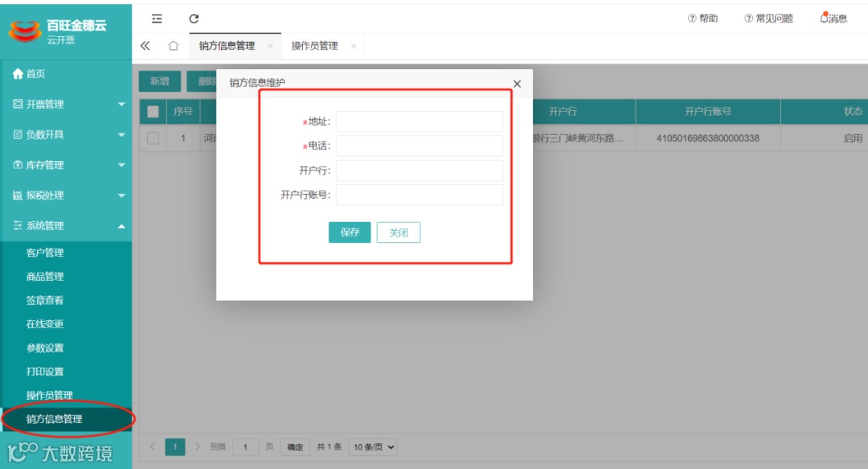
Task: Click the 常见问题 help icon
Action: (x=749, y=18)
